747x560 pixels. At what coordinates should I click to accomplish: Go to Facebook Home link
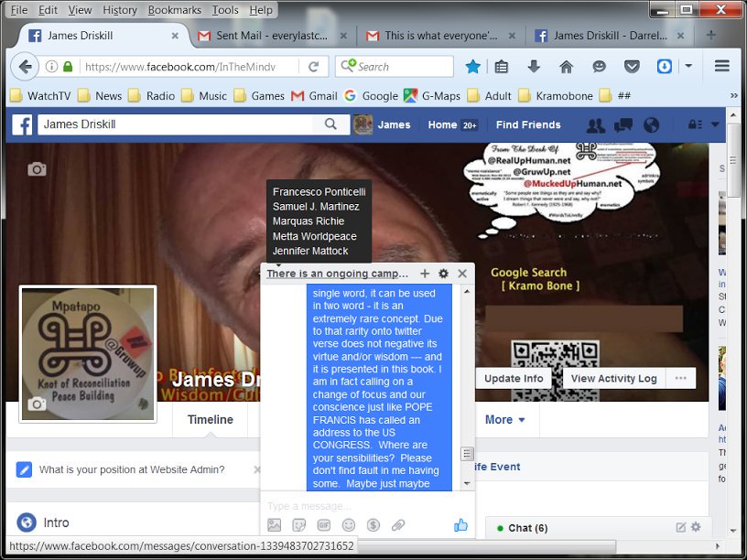tap(442, 124)
